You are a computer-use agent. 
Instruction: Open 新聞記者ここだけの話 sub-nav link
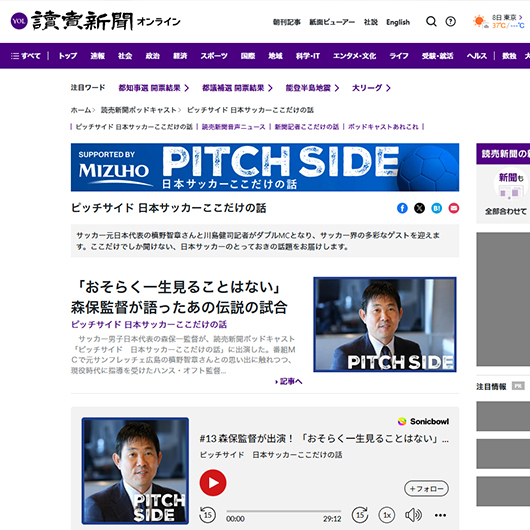click(x=307, y=127)
